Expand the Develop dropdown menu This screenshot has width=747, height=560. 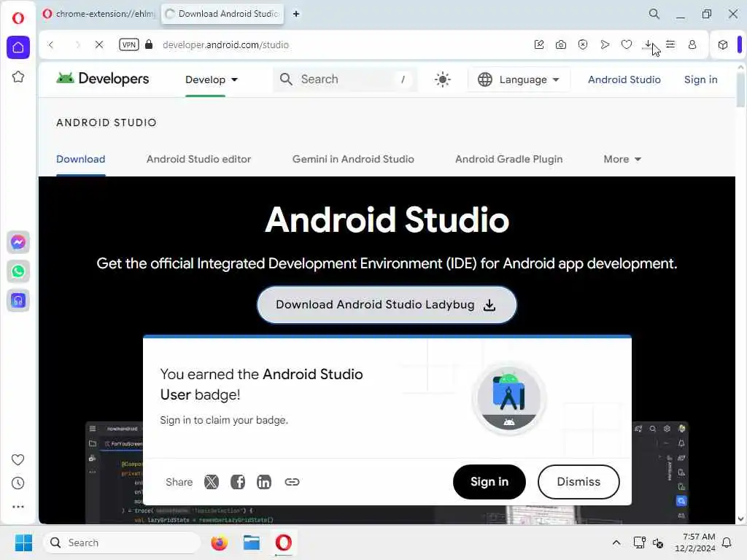(212, 79)
